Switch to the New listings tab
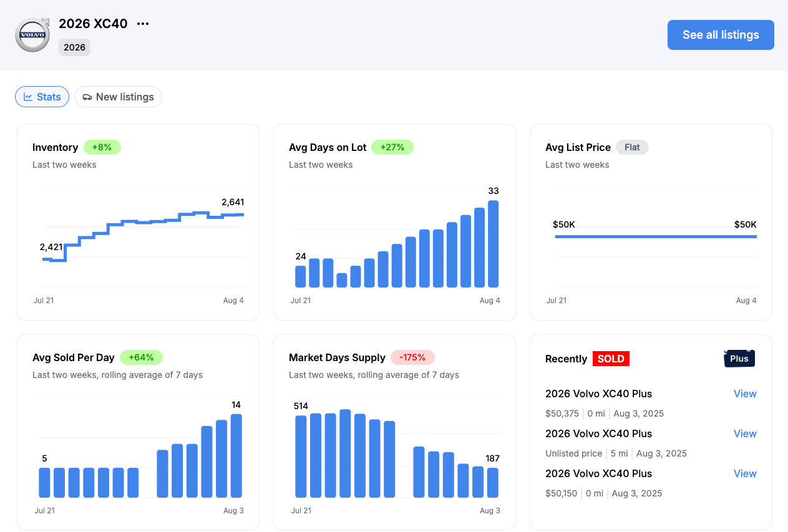The height and width of the screenshot is (532, 788). pos(118,97)
